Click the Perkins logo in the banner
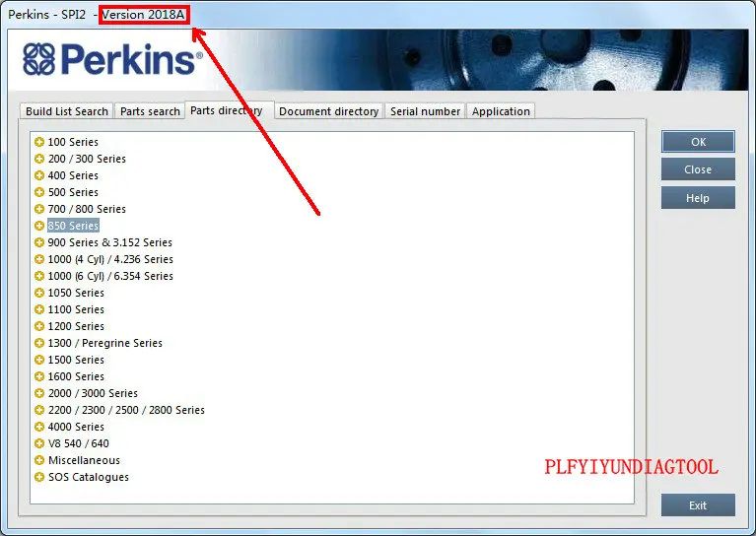This screenshot has width=756, height=536. point(112,60)
